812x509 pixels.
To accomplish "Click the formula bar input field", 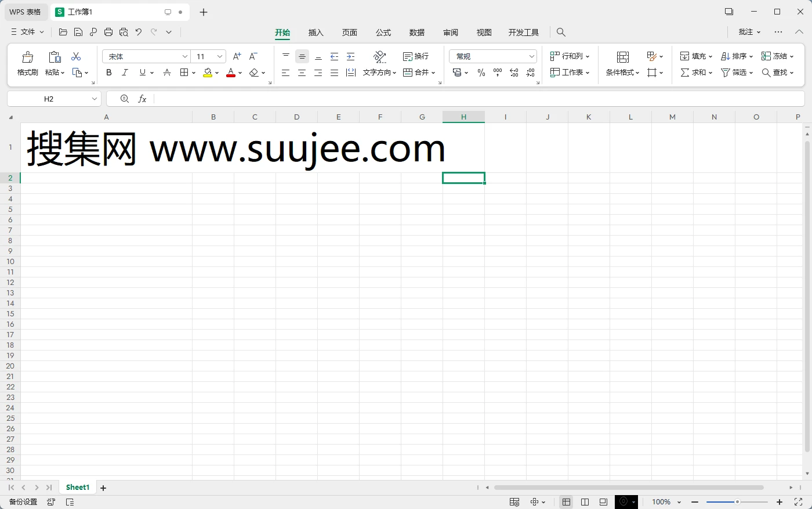I will (478, 99).
